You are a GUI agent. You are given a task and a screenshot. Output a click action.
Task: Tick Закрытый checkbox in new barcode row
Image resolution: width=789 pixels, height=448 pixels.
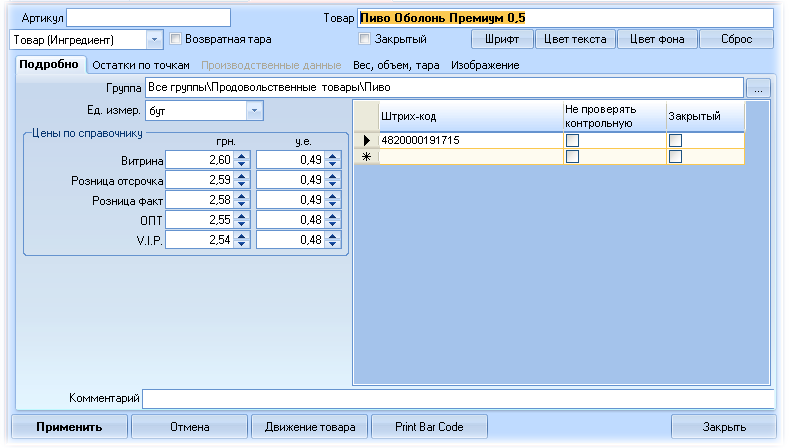pyautogui.click(x=675, y=157)
